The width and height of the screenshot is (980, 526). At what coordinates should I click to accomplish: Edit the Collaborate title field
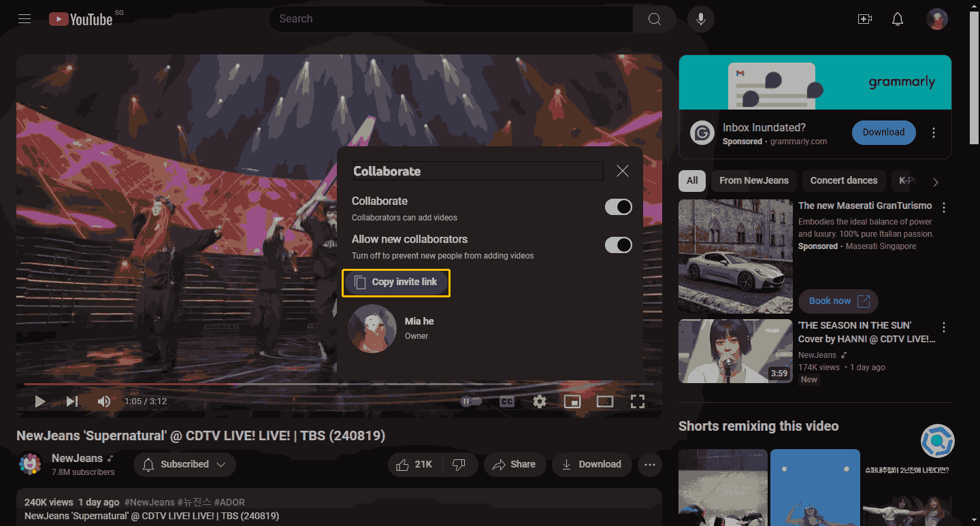478,171
